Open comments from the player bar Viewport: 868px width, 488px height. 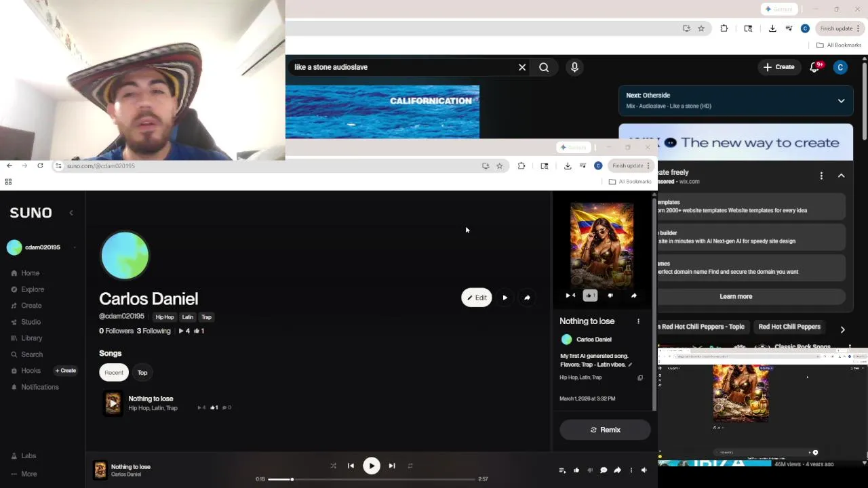pyautogui.click(x=604, y=470)
